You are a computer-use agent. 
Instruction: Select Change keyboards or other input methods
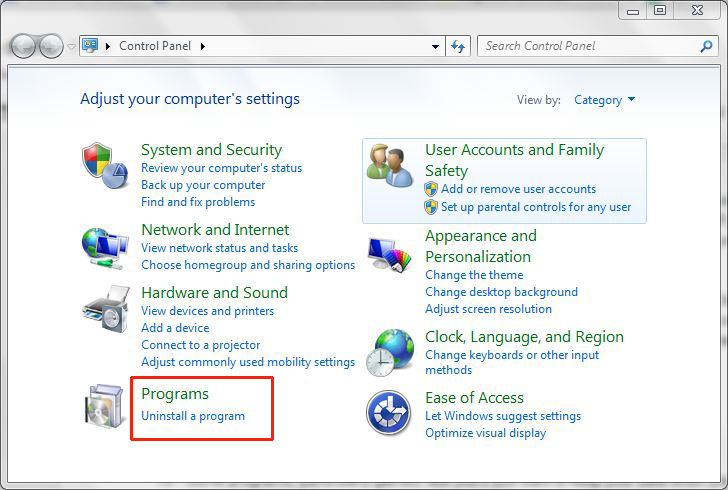point(512,362)
